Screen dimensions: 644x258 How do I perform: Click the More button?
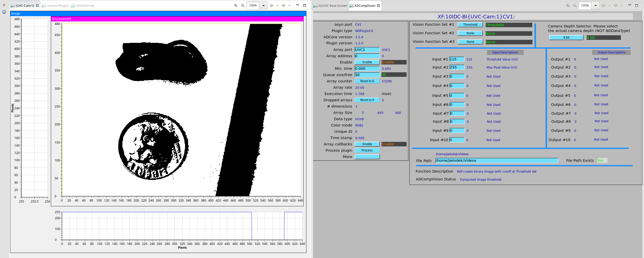tap(367, 157)
